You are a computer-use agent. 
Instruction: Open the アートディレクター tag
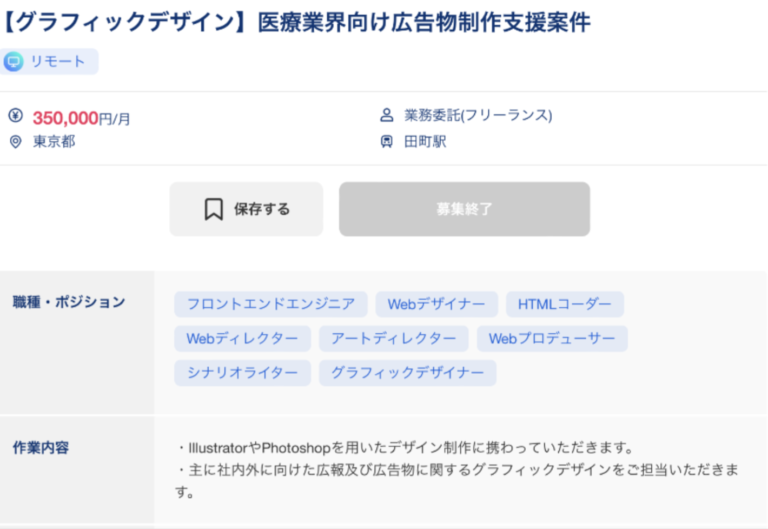(393, 339)
